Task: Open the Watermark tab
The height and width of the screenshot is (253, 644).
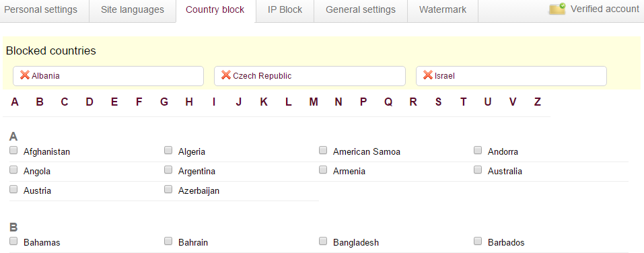Action: pos(443,10)
